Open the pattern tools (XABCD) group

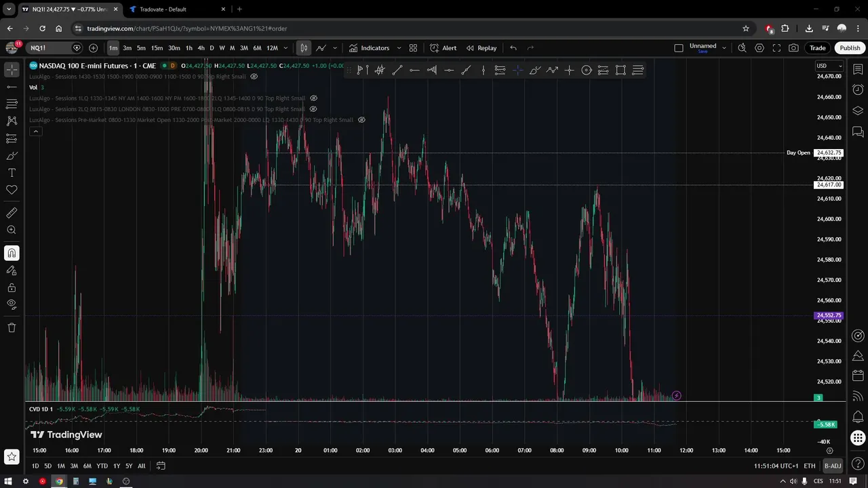point(12,121)
